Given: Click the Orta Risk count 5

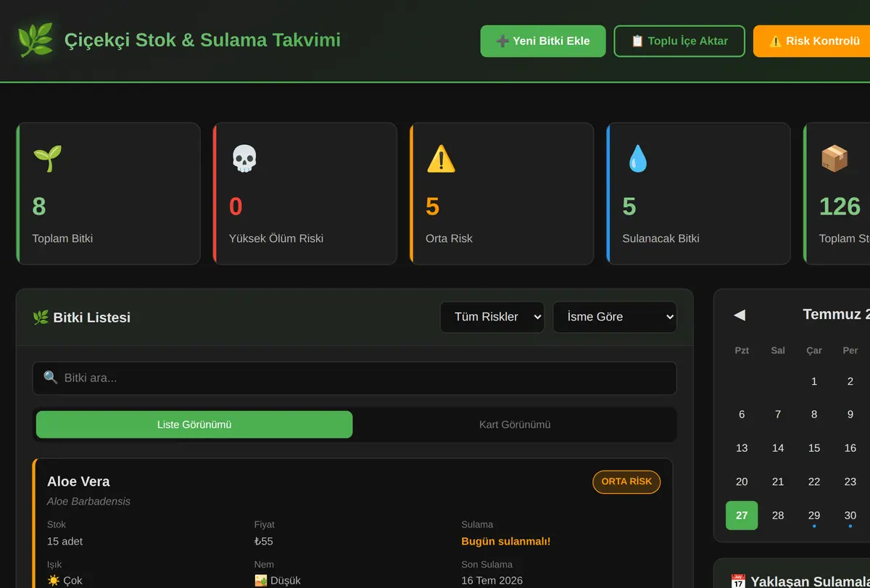Looking at the screenshot, I should (433, 207).
